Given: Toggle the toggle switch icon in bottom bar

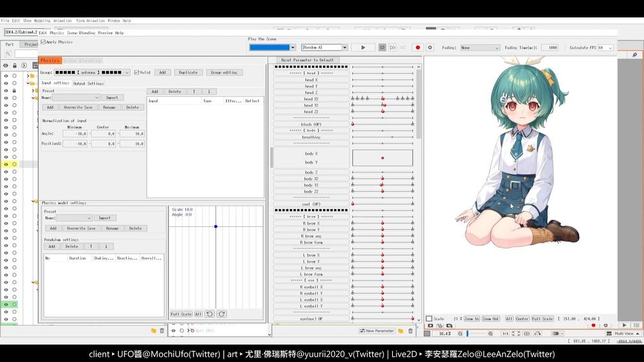Looking at the screenshot, I should 556,334.
